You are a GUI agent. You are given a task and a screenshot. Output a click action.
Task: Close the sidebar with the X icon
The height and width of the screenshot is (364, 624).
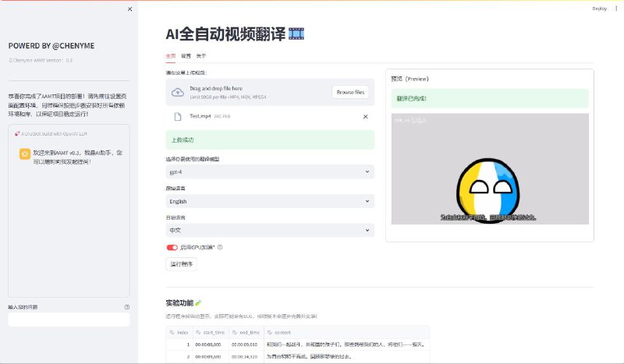point(129,9)
